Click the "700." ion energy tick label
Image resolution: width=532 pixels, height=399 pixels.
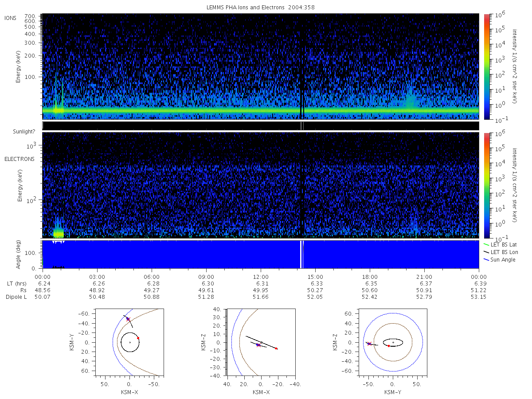click(x=31, y=16)
